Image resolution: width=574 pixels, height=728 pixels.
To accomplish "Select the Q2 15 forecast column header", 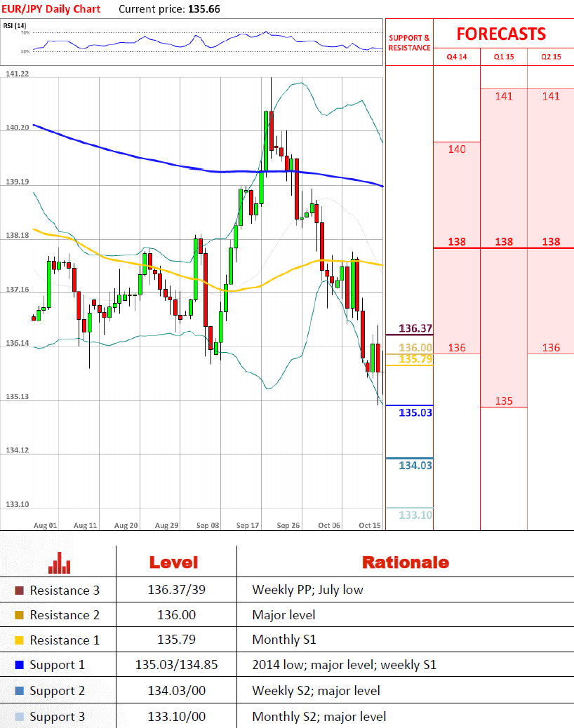I will (x=551, y=57).
